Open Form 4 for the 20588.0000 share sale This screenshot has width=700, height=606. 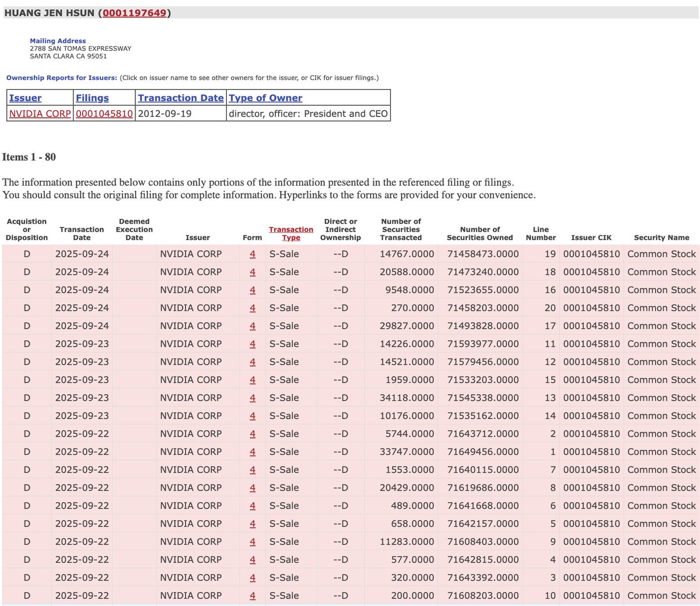pos(253,272)
